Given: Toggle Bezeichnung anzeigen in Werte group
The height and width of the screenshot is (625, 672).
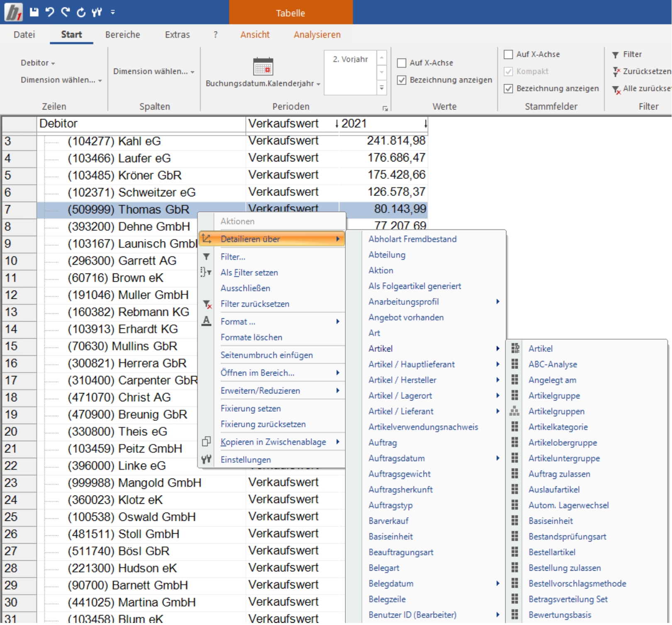Looking at the screenshot, I should pyautogui.click(x=402, y=80).
